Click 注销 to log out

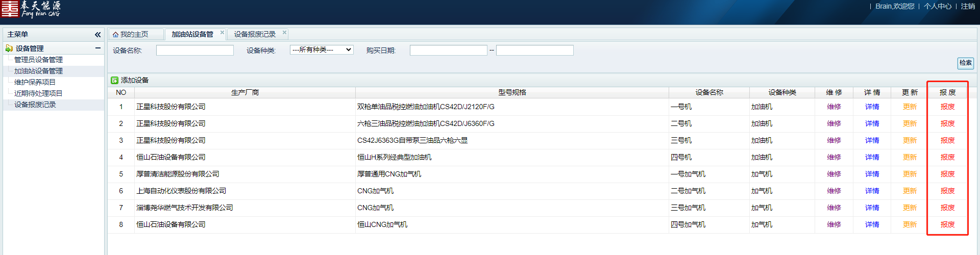968,6
